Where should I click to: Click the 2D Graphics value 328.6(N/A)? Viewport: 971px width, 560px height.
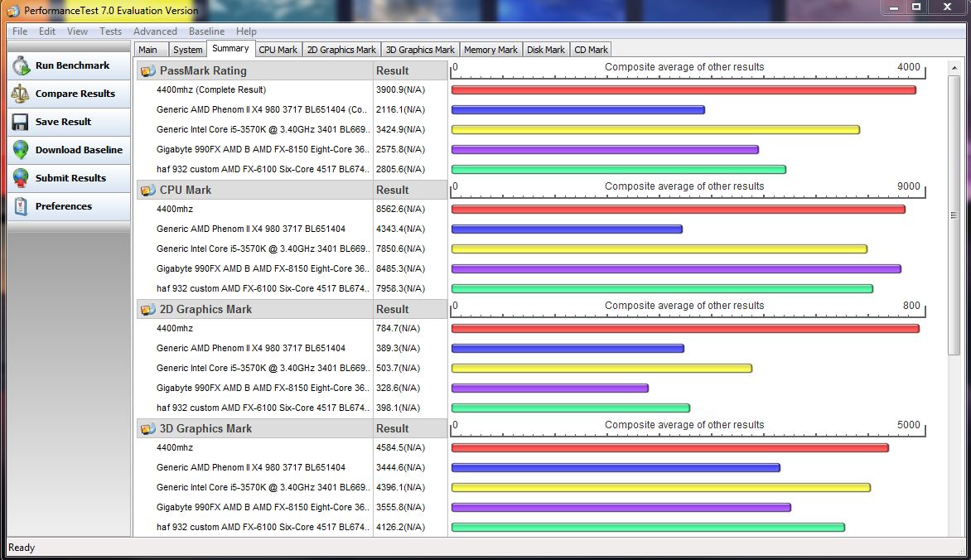(398, 388)
